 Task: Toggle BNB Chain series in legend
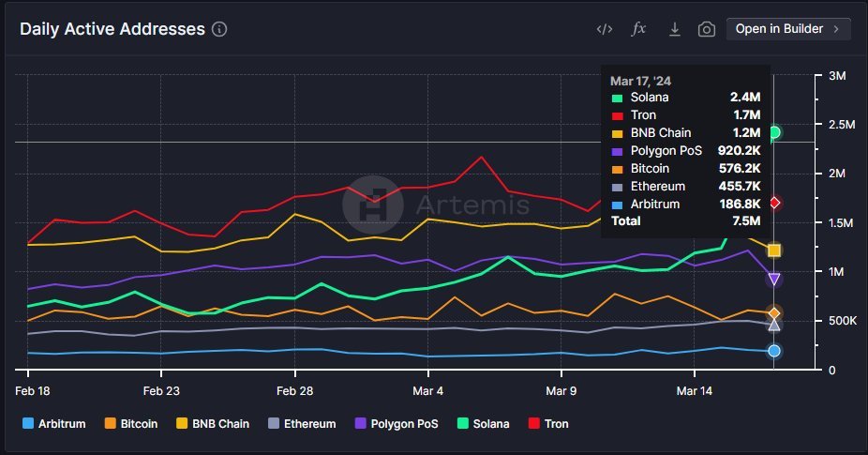tap(213, 423)
